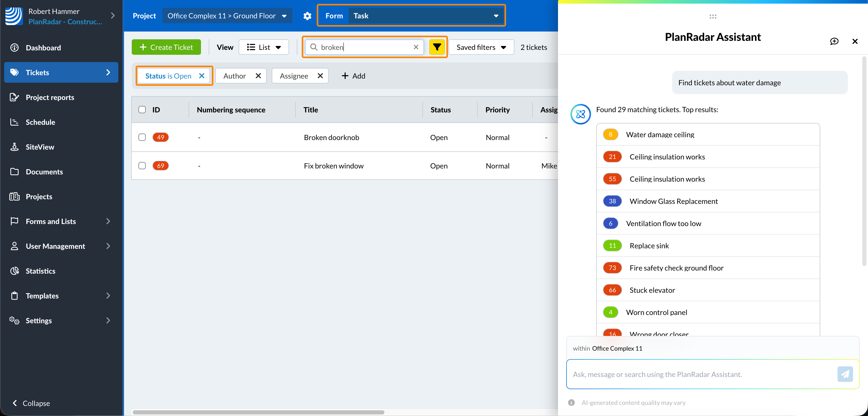Open Statistics in the sidebar menu

click(x=41, y=271)
